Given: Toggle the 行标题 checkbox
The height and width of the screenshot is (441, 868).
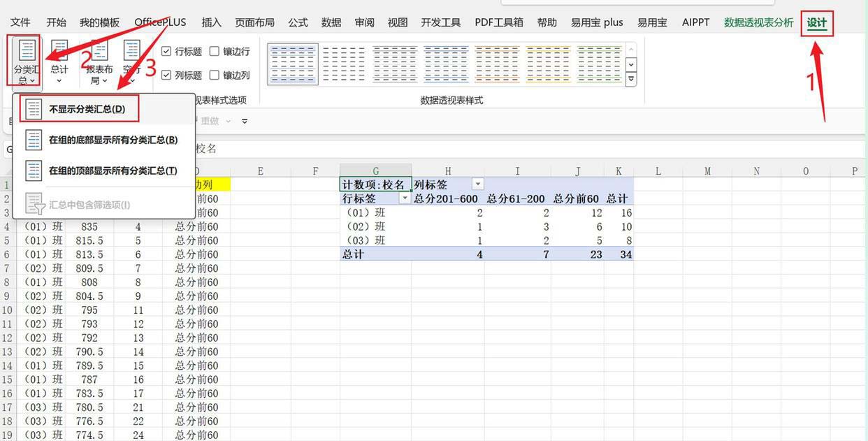Looking at the screenshot, I should click(166, 51).
